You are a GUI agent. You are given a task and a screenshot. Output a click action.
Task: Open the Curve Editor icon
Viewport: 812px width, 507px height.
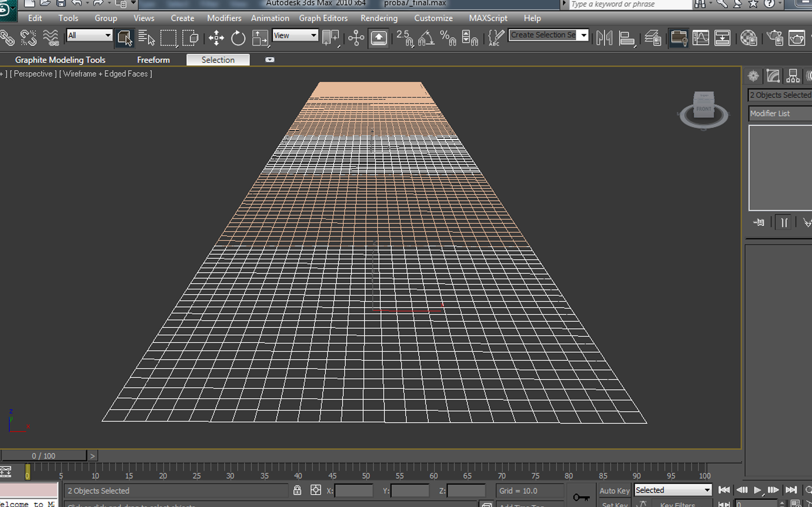tap(701, 38)
